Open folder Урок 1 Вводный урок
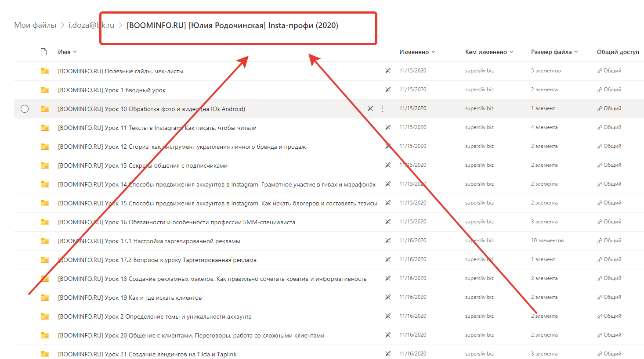This screenshot has height=359, width=644. coord(112,90)
